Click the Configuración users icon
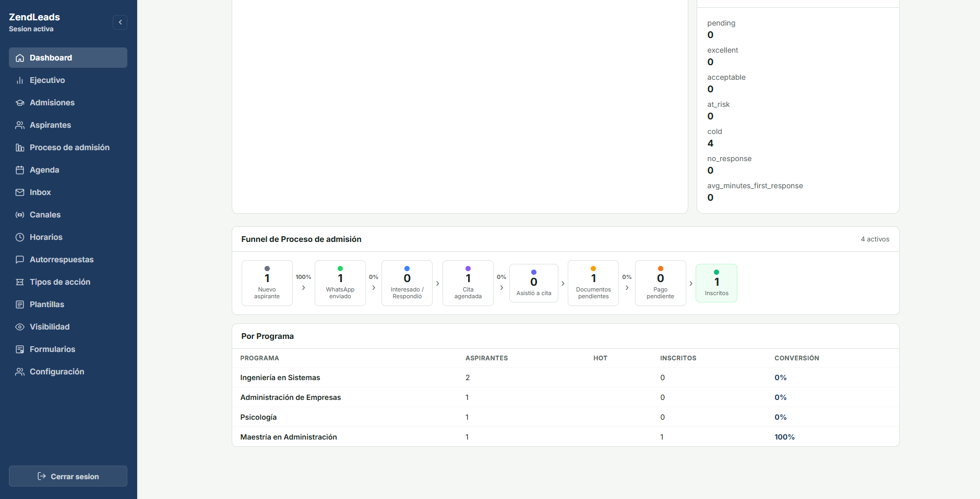Image resolution: width=980 pixels, height=499 pixels. point(20,372)
